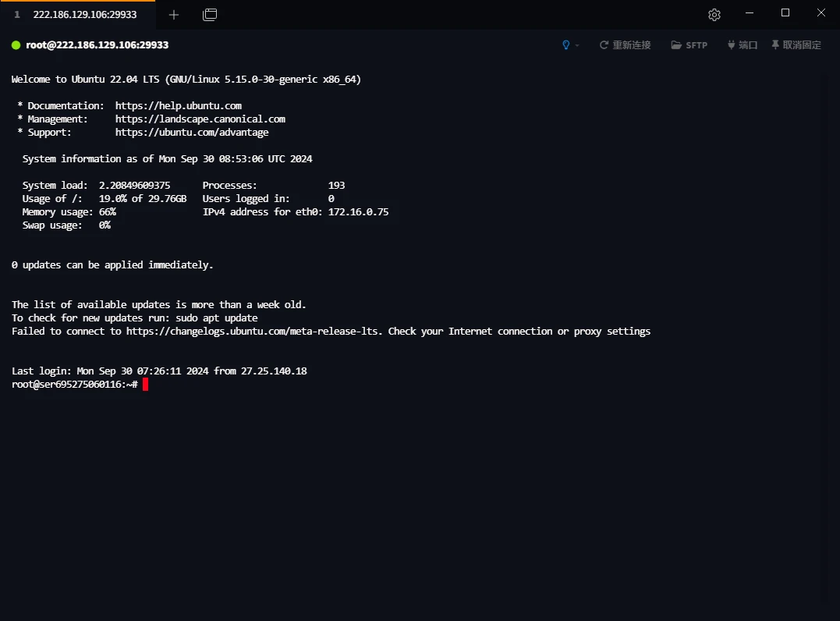This screenshot has width=840, height=621.
Task: Click the changelogs.ubuntu.com meta-release-lts URL
Action: tap(254, 332)
